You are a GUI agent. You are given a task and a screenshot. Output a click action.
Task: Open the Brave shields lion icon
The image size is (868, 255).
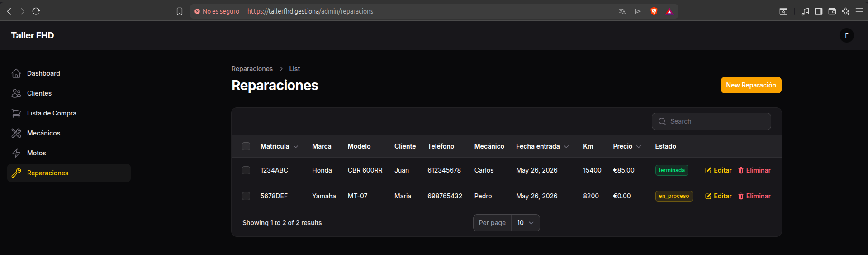tap(654, 11)
